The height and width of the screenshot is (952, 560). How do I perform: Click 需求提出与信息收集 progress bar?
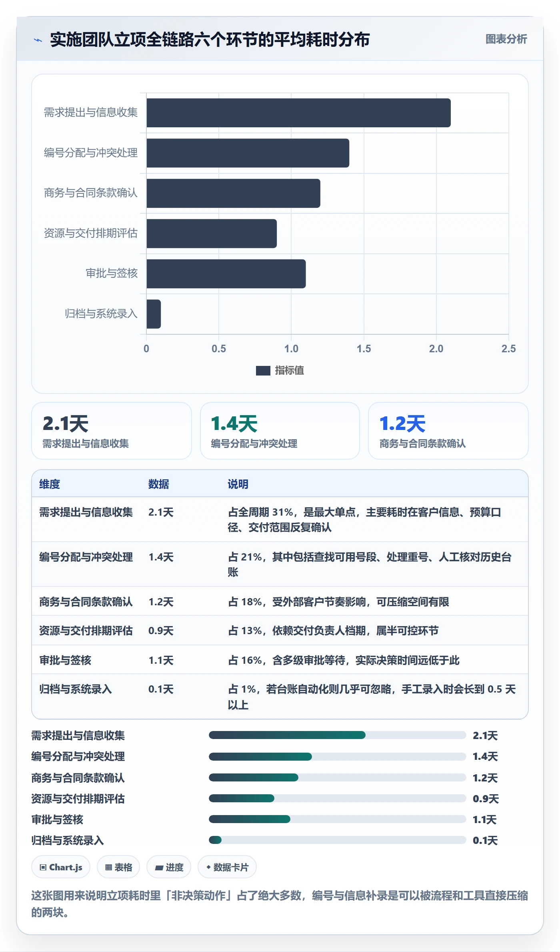coord(337,735)
